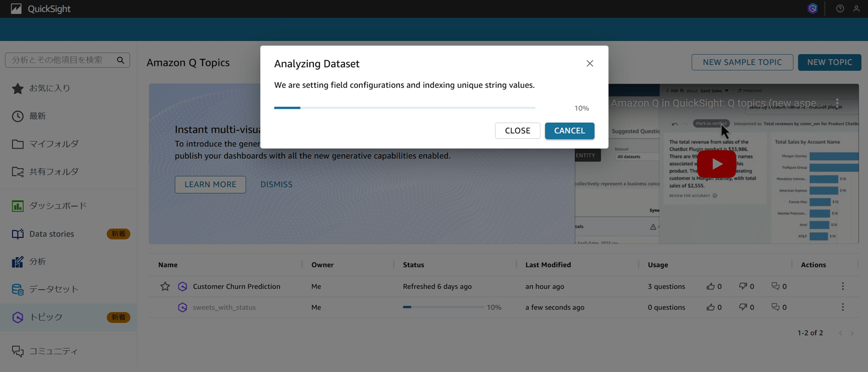Screen dimensions: 868x372
Task: Open the user account icon
Action: [x=856, y=9]
